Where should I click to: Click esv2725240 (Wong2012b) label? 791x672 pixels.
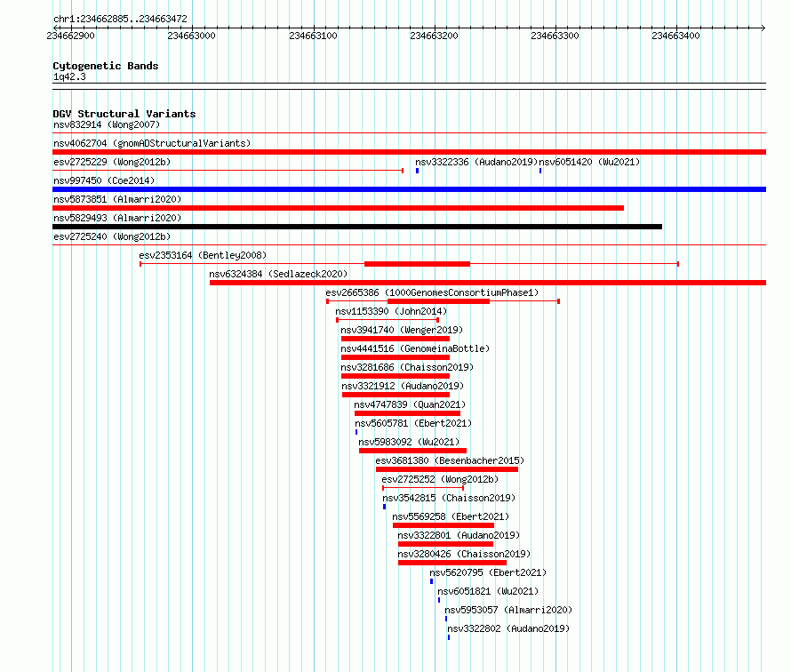tap(112, 236)
